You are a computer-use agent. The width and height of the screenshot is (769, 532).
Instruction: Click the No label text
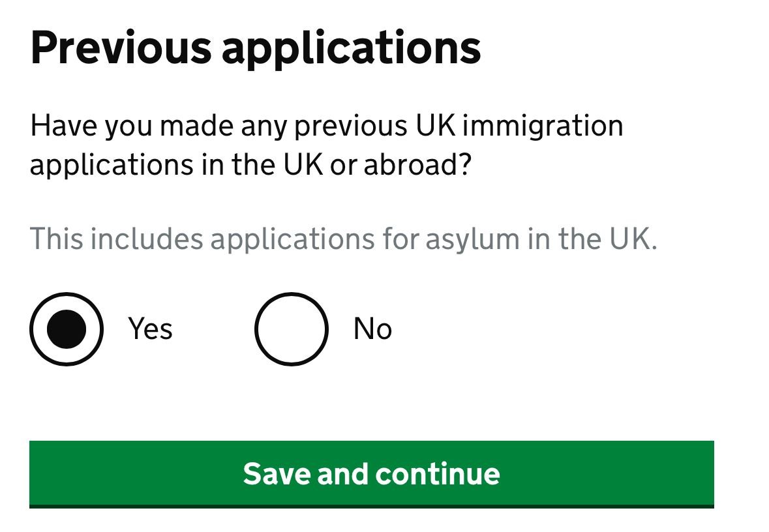372,330
